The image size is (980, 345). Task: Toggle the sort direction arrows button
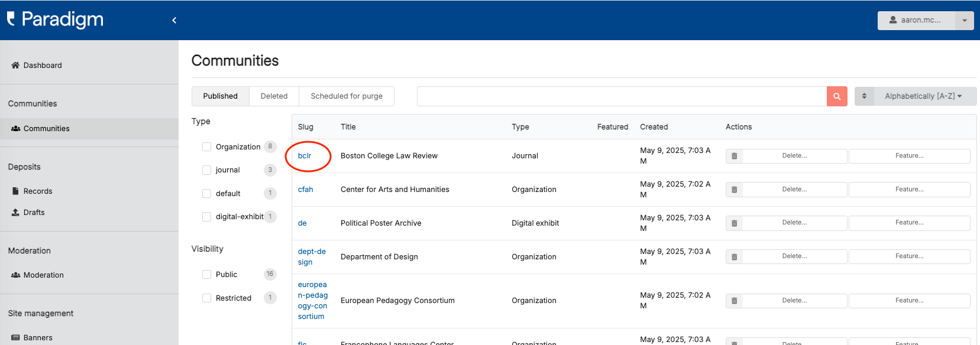(x=864, y=96)
